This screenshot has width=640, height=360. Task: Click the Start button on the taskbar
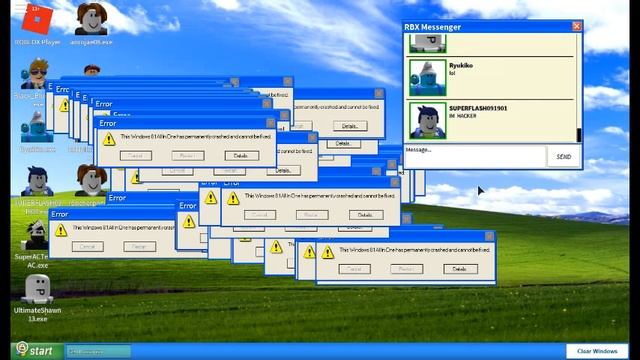36,351
